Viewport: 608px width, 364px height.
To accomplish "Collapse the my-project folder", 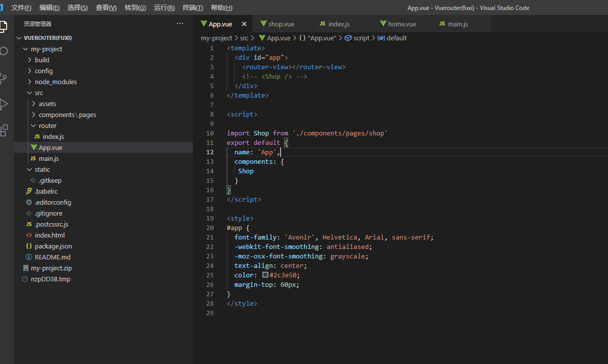I will [x=25, y=49].
